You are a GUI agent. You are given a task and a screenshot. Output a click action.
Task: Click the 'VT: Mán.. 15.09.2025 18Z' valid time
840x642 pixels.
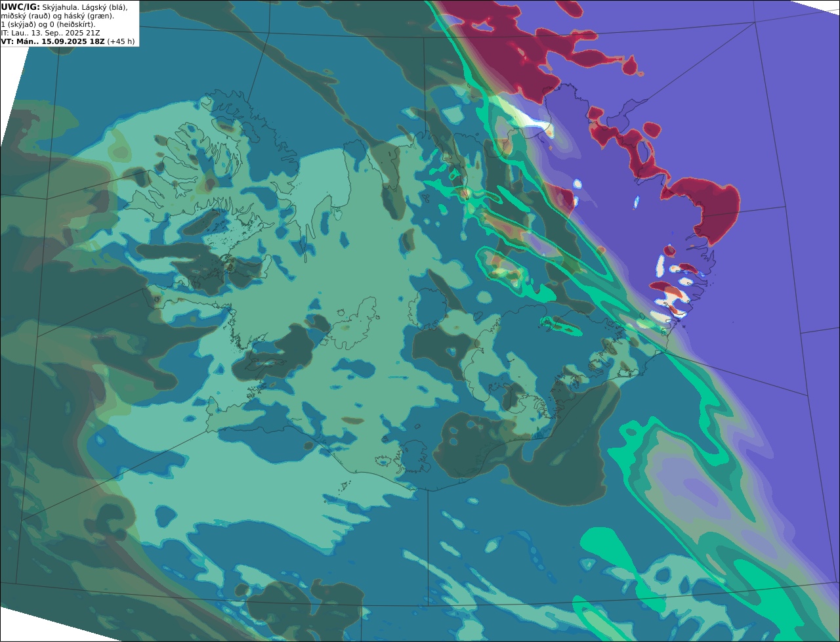click(52, 41)
